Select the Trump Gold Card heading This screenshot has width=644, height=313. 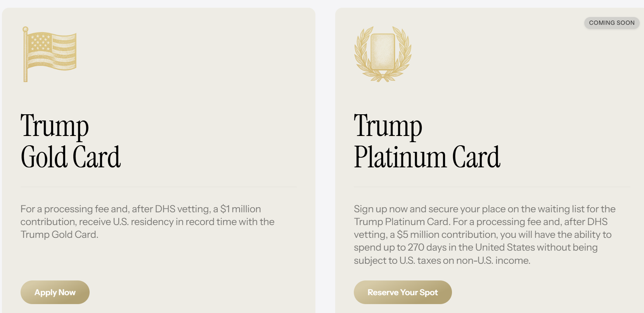[x=71, y=141]
